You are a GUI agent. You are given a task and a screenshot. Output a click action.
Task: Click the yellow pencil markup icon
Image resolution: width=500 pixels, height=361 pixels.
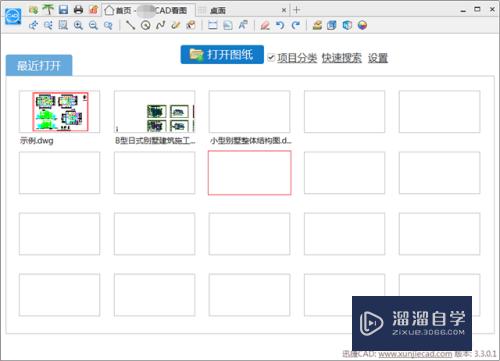click(x=176, y=25)
